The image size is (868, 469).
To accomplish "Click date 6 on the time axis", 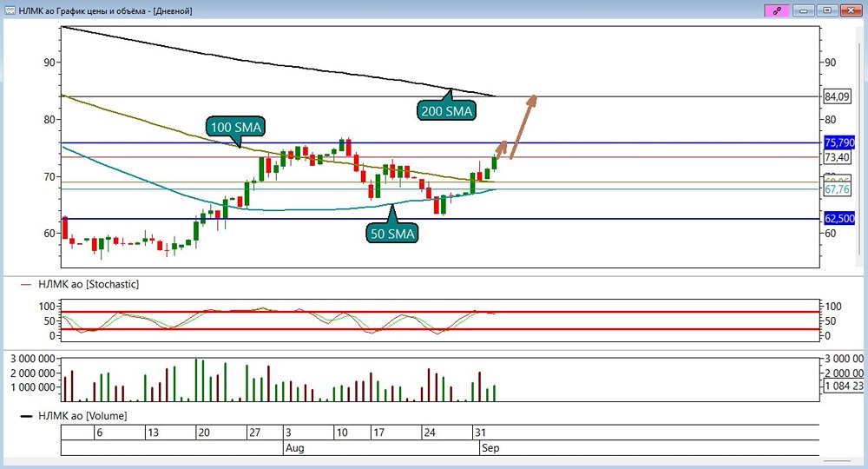I will click(100, 433).
